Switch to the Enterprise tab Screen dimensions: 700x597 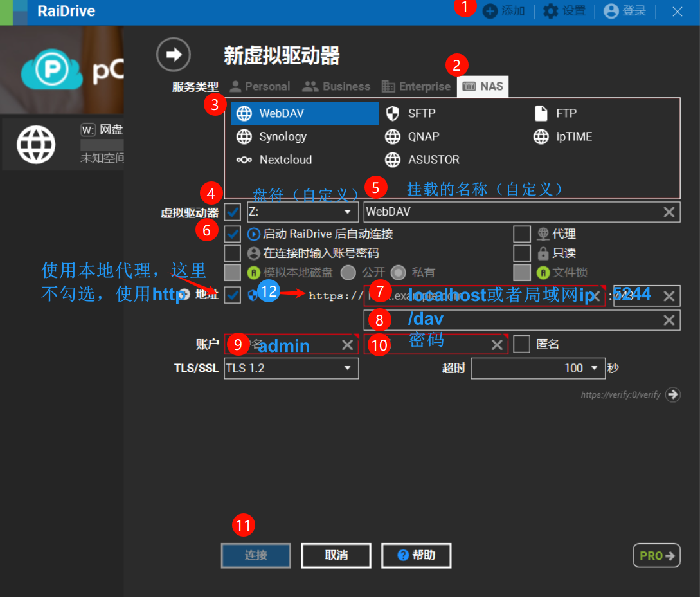coord(415,86)
